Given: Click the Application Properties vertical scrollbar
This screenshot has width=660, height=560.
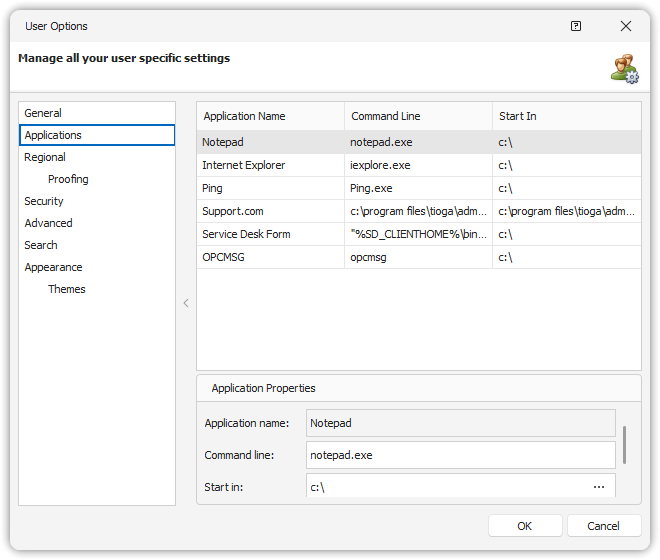Looking at the screenshot, I should click(x=624, y=445).
